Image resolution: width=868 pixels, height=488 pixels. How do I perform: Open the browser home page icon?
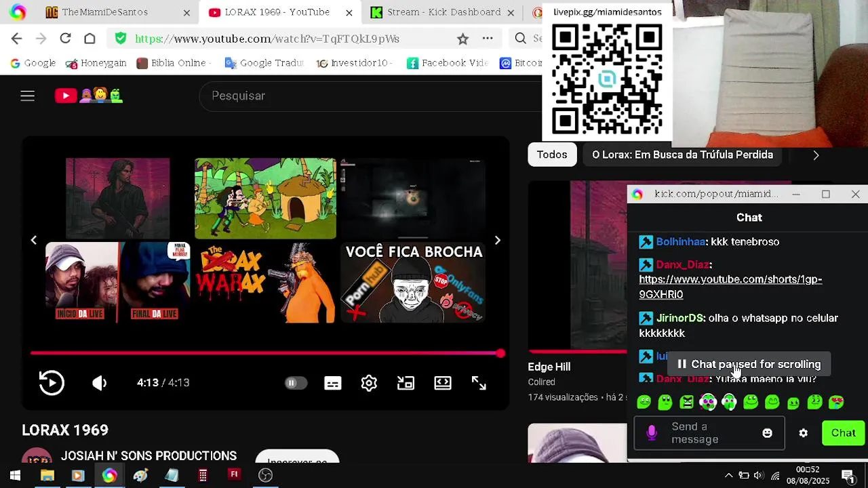coord(90,39)
